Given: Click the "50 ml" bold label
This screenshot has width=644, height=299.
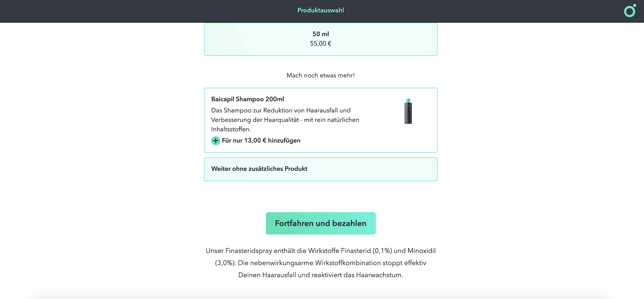Looking at the screenshot, I should 321,34.
